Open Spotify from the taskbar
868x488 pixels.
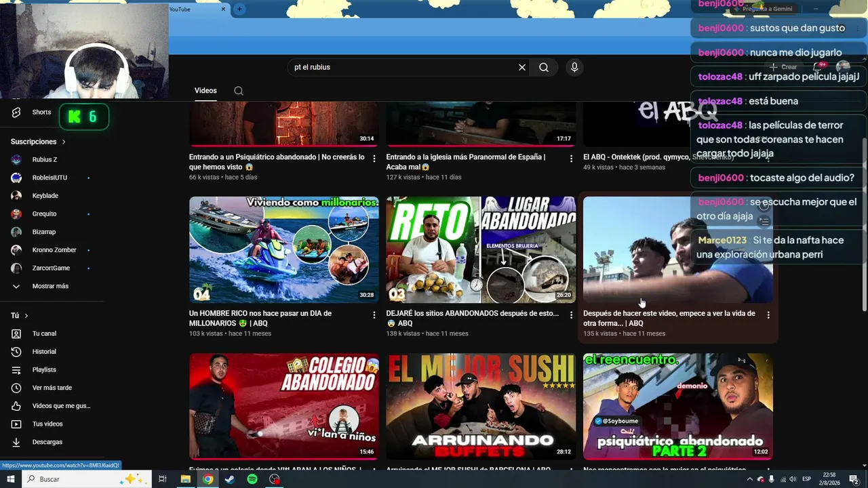click(x=252, y=479)
